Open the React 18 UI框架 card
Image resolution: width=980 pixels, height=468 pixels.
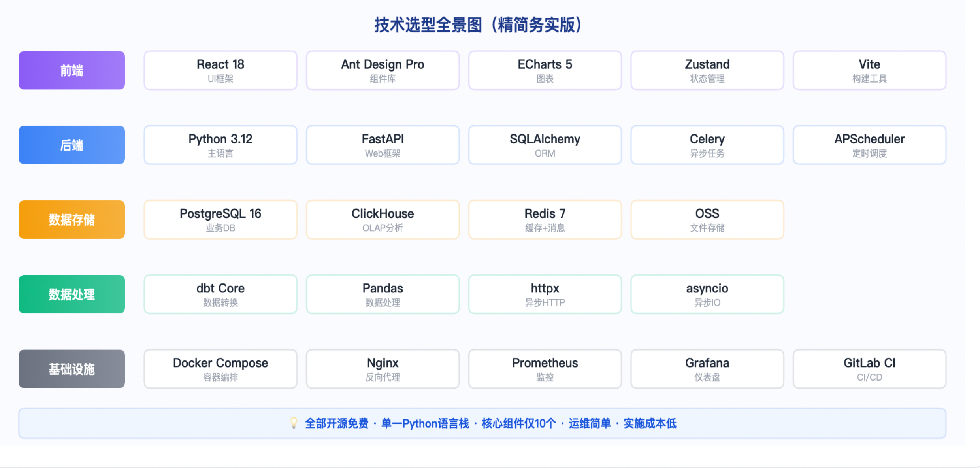(x=220, y=70)
